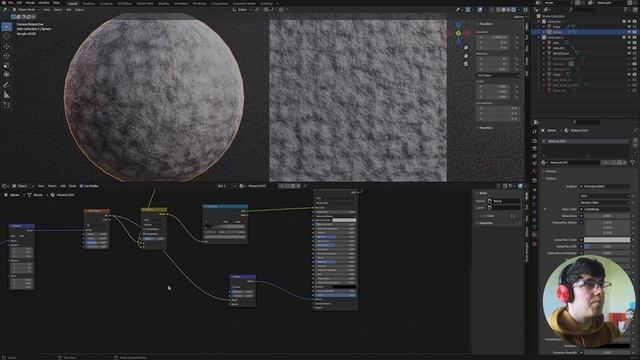Click the Subsurface value slider
Image resolution: width=640 pixels, height=360 pixels.
(x=607, y=216)
